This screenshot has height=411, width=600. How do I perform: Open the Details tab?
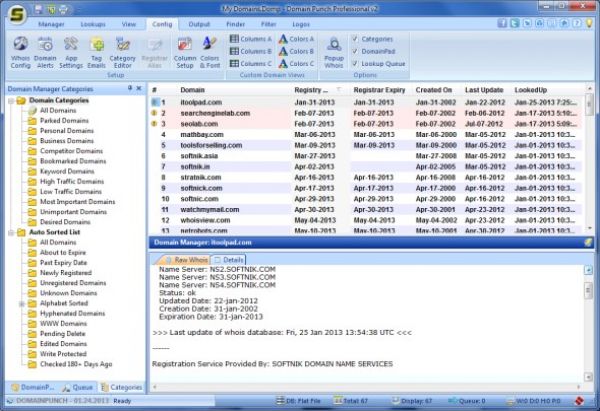pos(228,260)
